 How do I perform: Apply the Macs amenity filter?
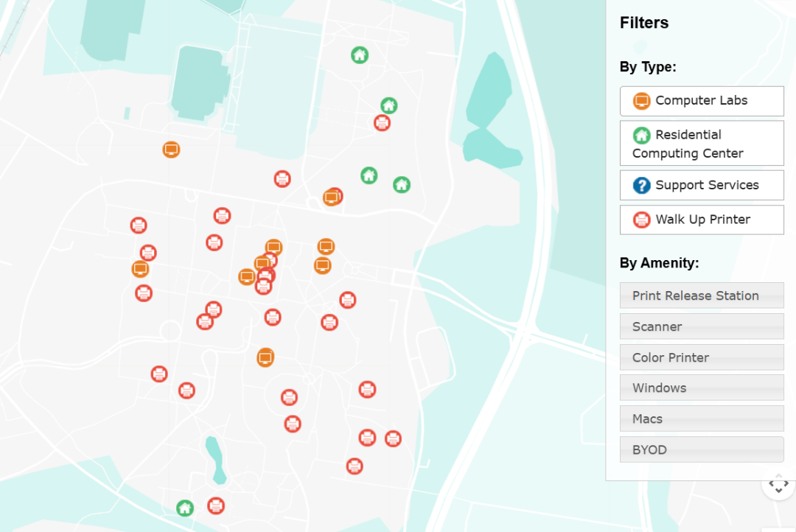701,419
